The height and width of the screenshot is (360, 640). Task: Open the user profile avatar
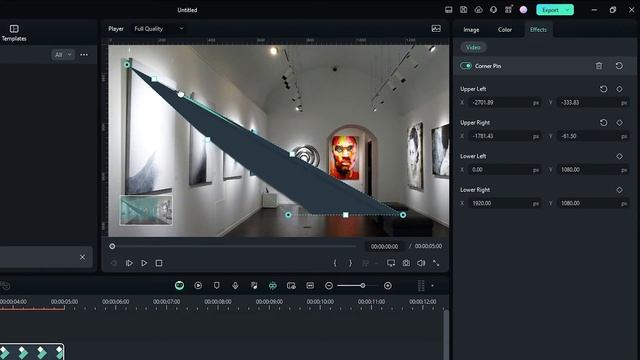point(523,10)
